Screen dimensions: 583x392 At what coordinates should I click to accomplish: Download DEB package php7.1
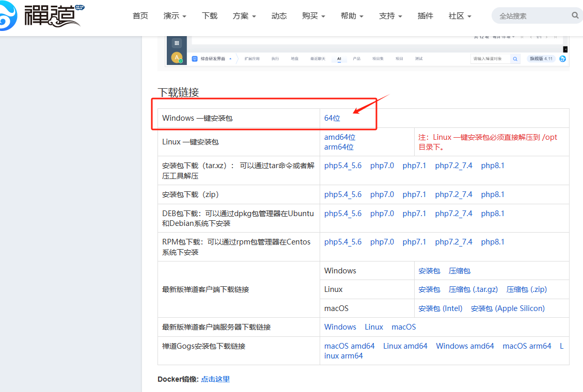coord(414,214)
